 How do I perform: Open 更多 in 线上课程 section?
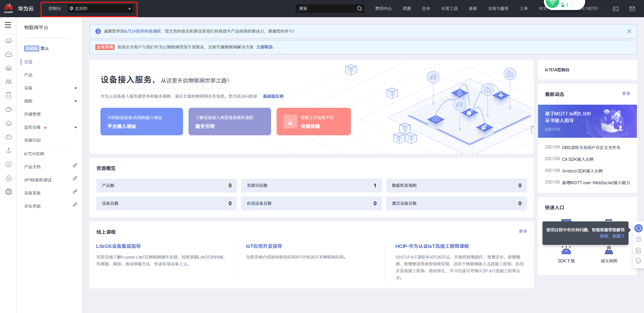523,231
